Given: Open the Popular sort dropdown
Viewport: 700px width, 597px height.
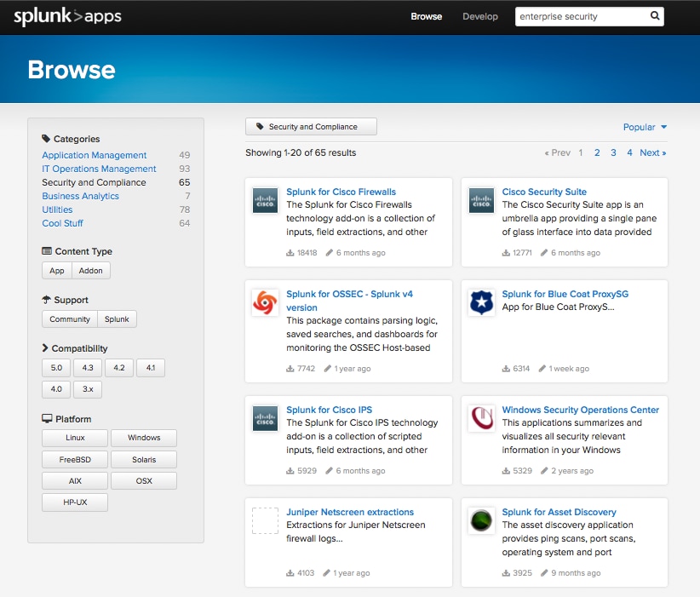Looking at the screenshot, I should (x=645, y=127).
